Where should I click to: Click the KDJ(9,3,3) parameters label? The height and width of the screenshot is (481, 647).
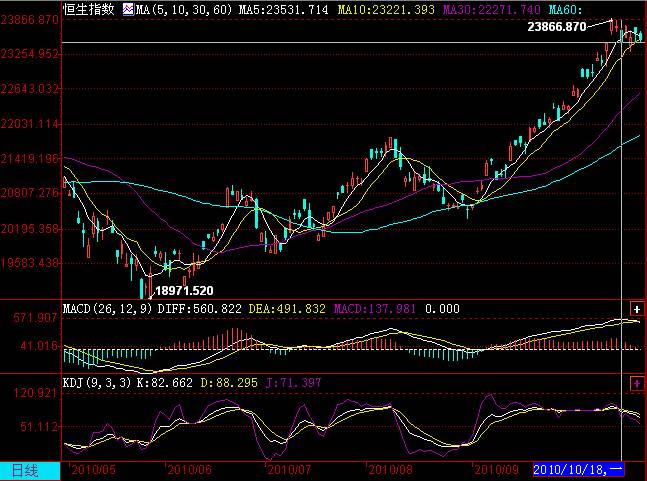(97, 383)
